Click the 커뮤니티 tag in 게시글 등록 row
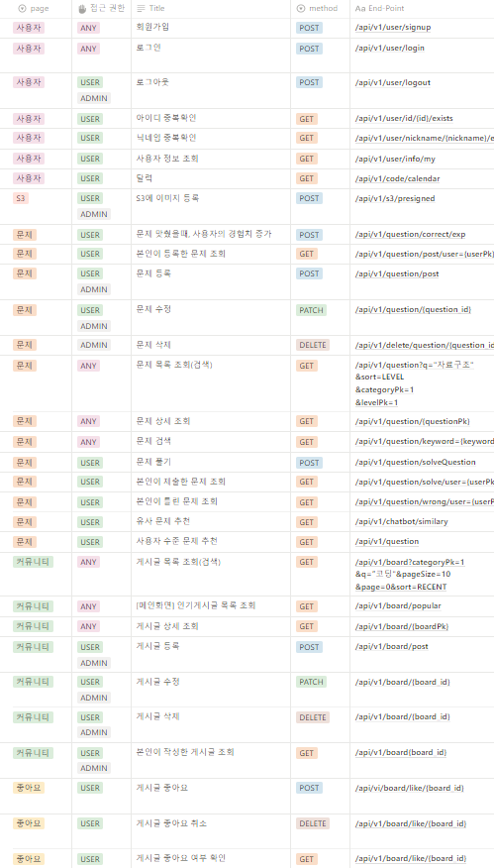 (34, 647)
